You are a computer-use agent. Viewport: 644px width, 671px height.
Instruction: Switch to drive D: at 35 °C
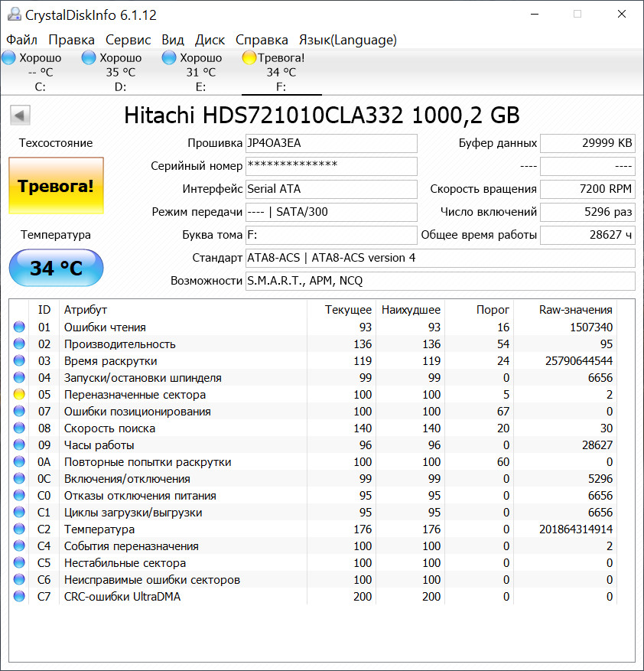point(120,72)
